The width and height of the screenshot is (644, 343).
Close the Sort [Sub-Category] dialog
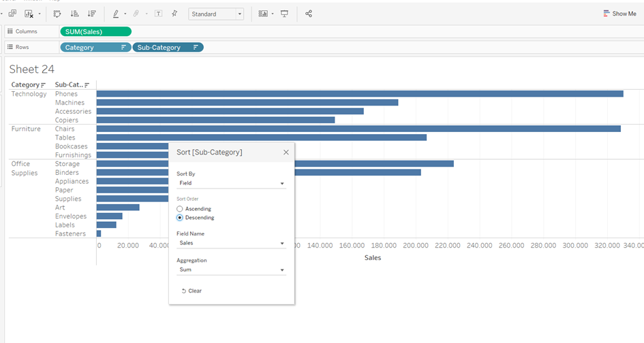tap(286, 152)
